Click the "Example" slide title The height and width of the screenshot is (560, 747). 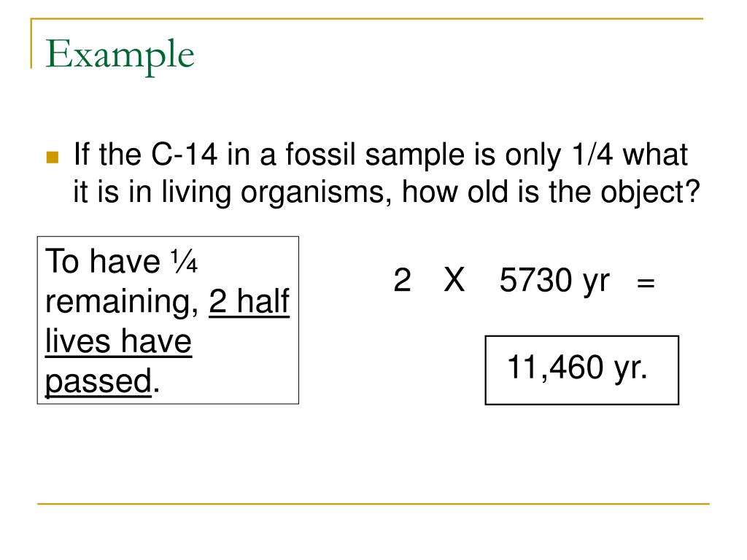(120, 56)
